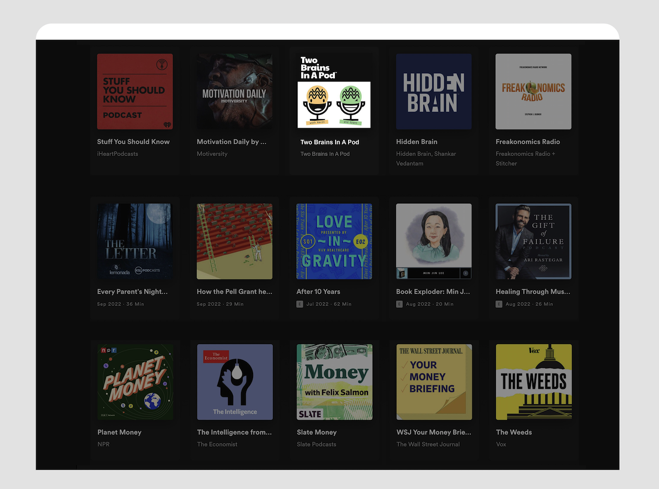This screenshot has height=489, width=659.
Task: Open the "WSJ Your Money Brie..." title link
Action: [x=433, y=433]
